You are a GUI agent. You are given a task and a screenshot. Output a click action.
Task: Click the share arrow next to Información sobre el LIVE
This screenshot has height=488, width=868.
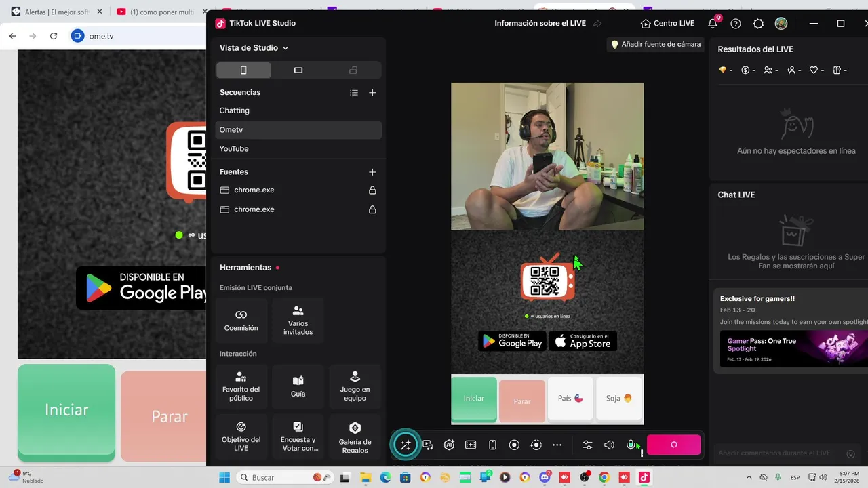click(597, 24)
